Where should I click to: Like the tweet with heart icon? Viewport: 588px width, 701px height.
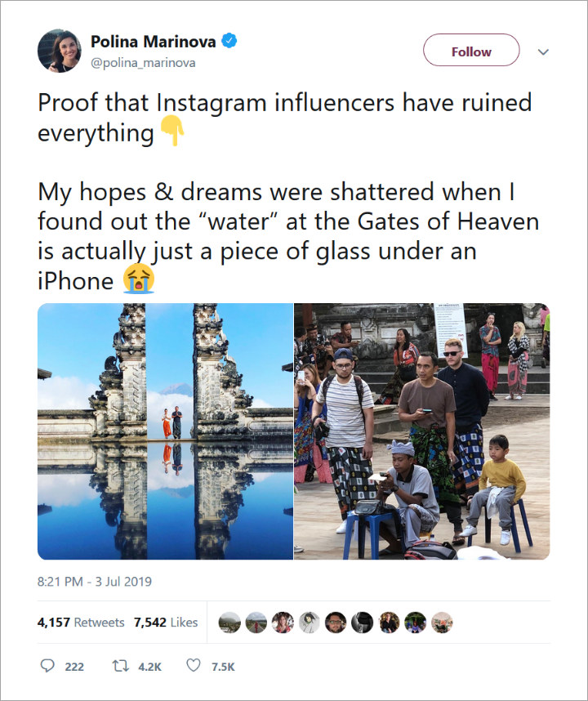pyautogui.click(x=193, y=666)
